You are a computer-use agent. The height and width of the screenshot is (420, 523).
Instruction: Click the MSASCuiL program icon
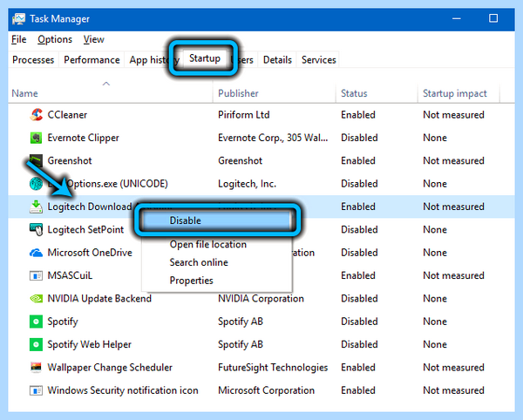pos(36,275)
